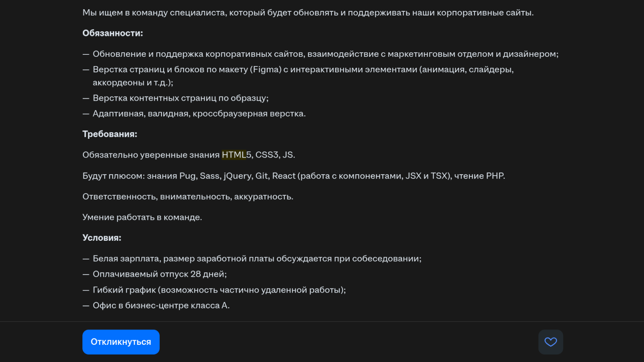Click the Оплачиваемый отпуск 28 дней line

click(x=159, y=274)
